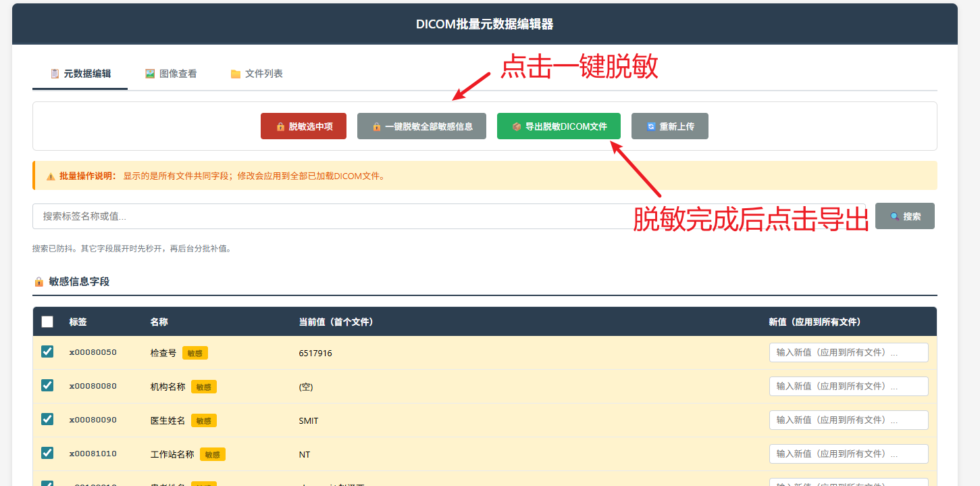Viewport: 980px width, 486px height.
Task: Open the 文件列表 tab
Action: pos(257,74)
